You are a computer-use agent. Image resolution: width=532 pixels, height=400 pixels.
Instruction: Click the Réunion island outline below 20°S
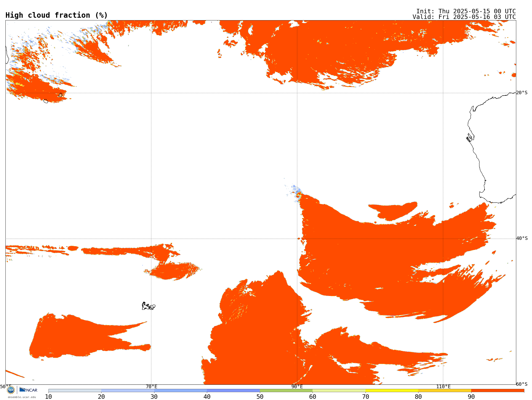pos(46,101)
